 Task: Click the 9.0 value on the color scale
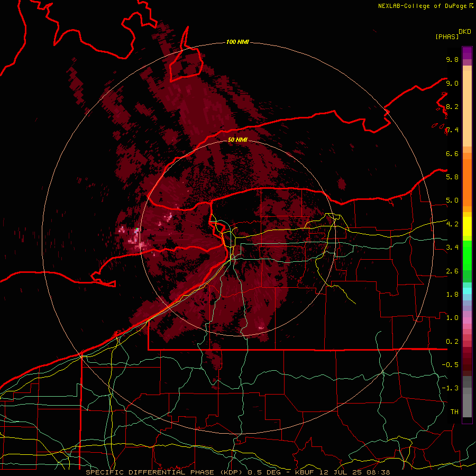coord(452,83)
